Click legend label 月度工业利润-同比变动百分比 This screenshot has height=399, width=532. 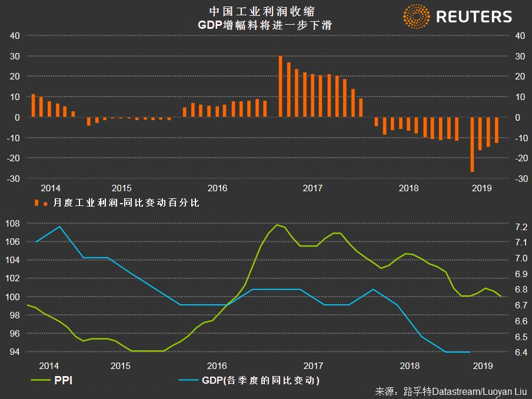click(126, 203)
